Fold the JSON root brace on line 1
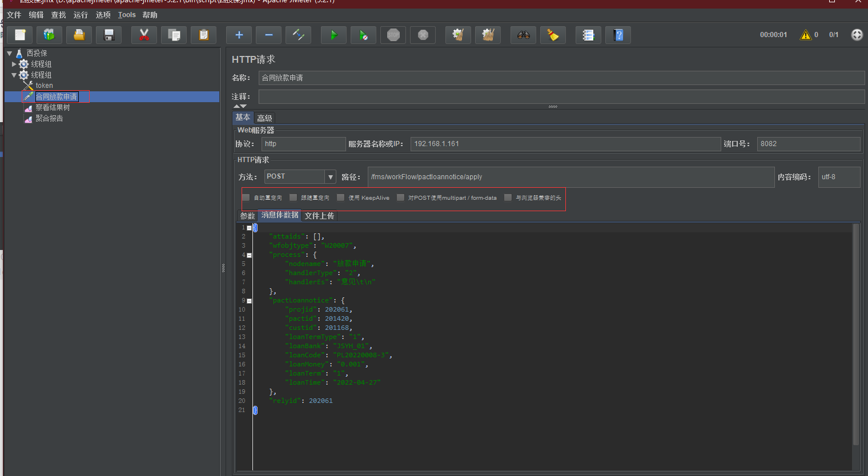 coord(249,228)
